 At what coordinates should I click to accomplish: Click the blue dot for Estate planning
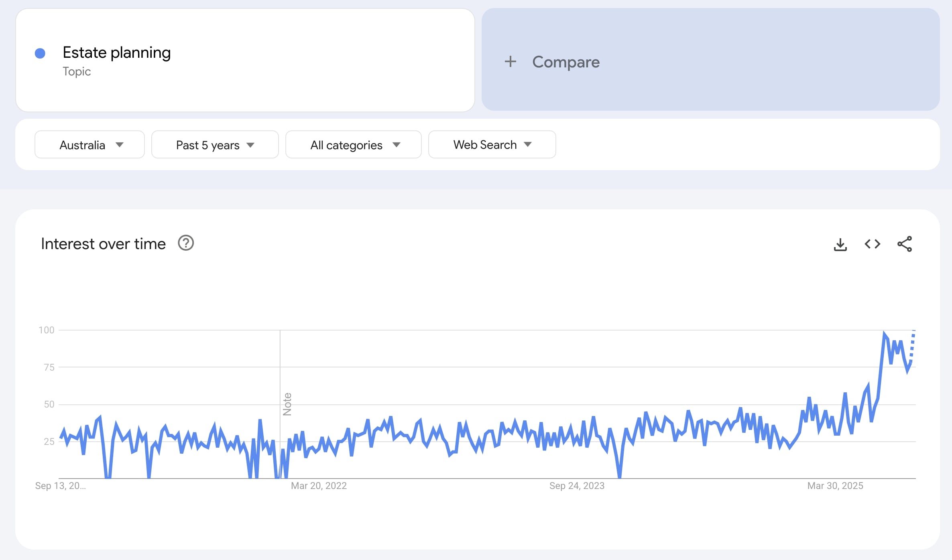40,53
